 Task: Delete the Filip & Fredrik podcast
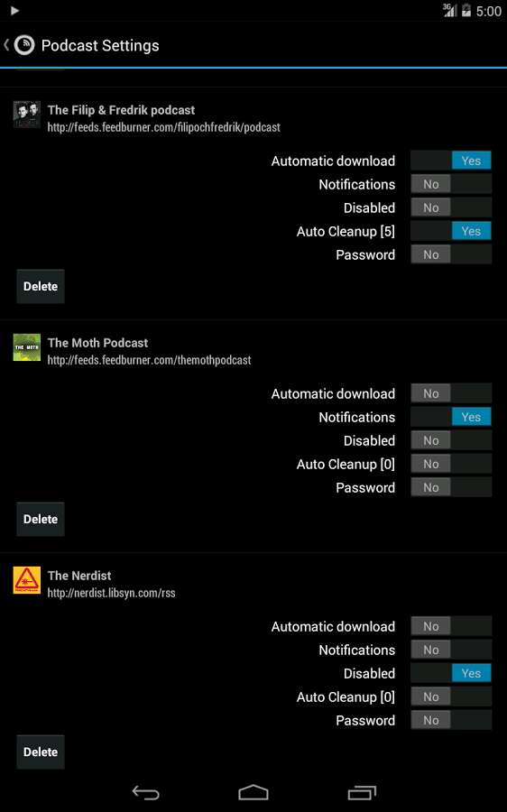tap(41, 286)
